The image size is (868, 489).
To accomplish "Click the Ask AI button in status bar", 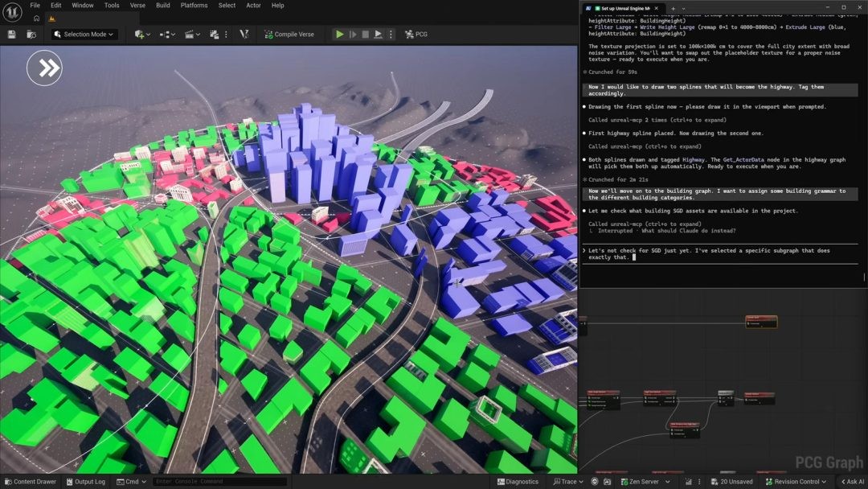I will [x=853, y=482].
